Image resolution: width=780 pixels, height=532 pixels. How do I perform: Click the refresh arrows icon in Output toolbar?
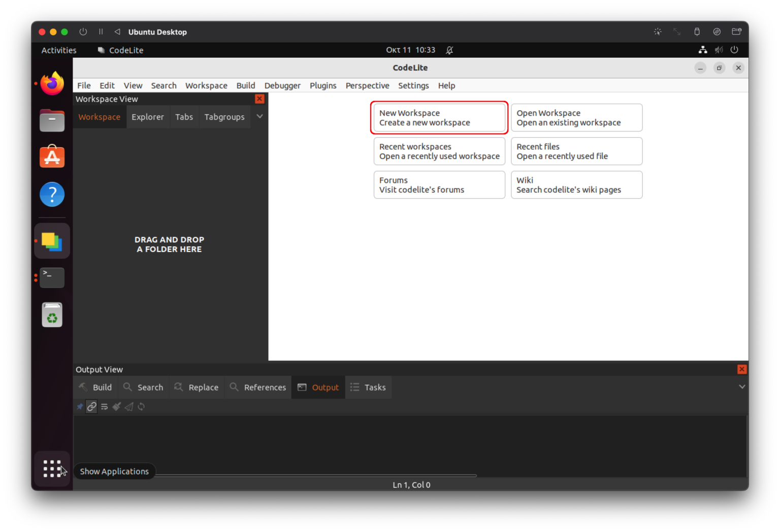click(141, 407)
